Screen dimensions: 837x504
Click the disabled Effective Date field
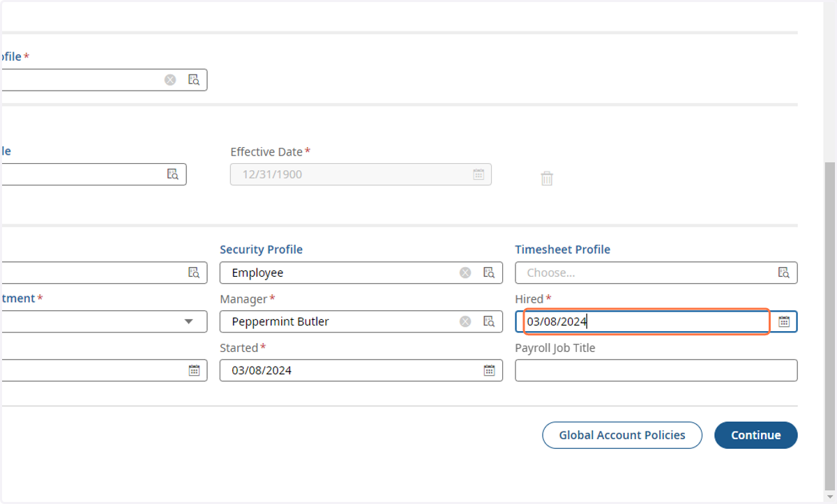tap(361, 174)
